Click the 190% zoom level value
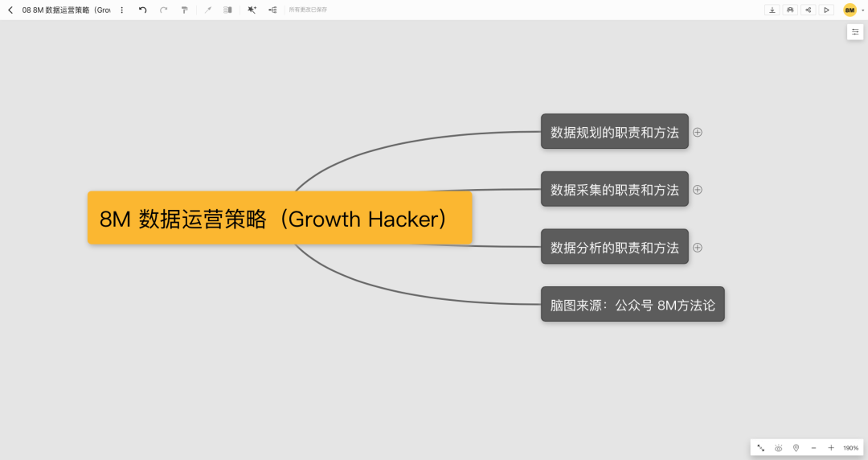 coord(851,448)
